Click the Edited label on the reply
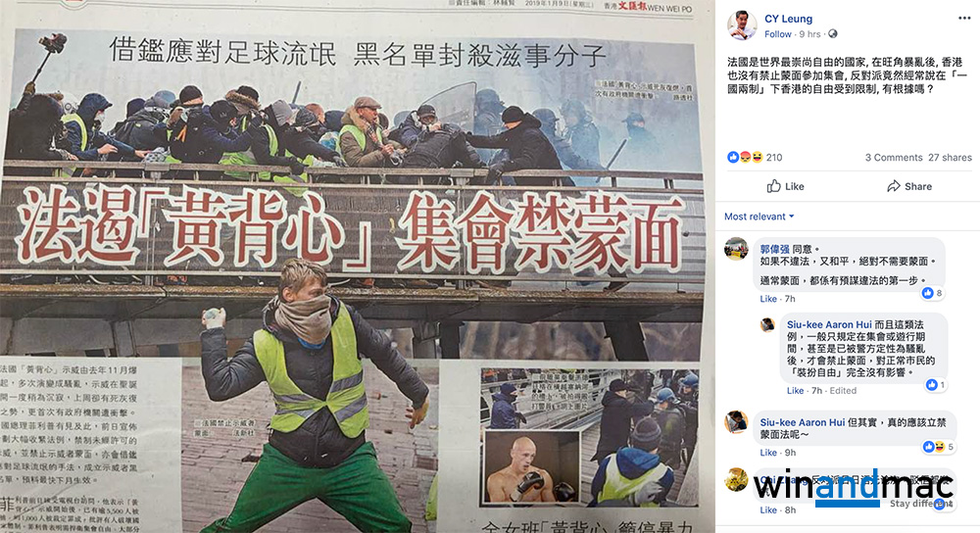The width and height of the screenshot is (980, 533). click(x=843, y=391)
